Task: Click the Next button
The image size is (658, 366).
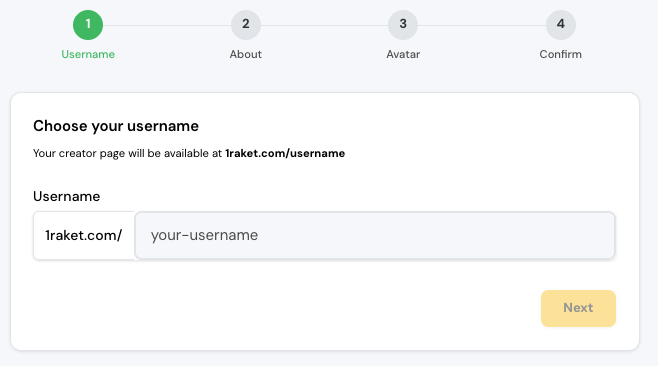Action: (x=578, y=308)
